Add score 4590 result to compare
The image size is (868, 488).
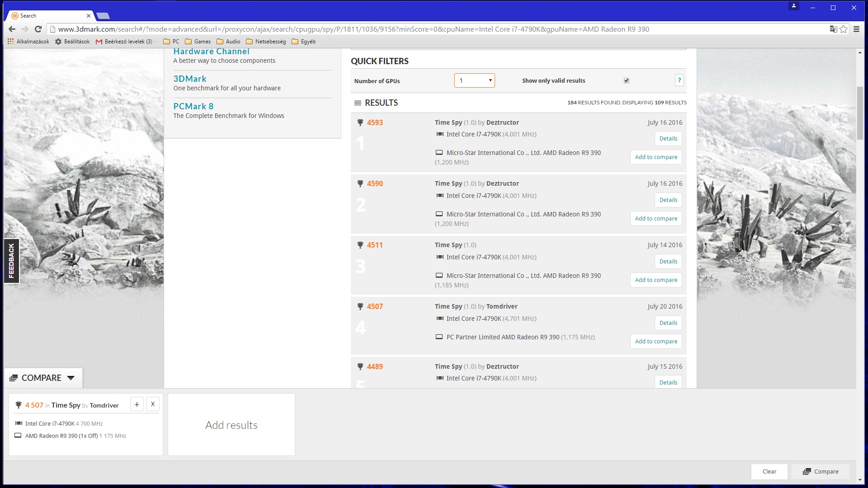[656, 219]
